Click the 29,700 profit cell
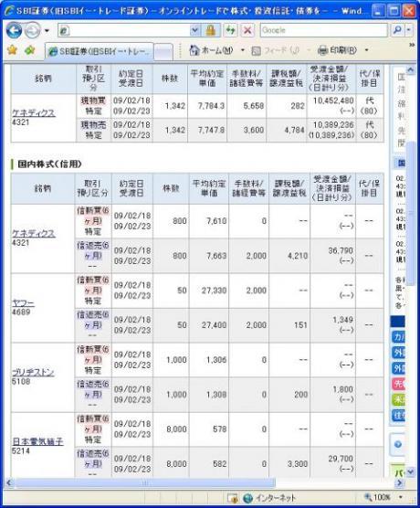 click(x=341, y=459)
